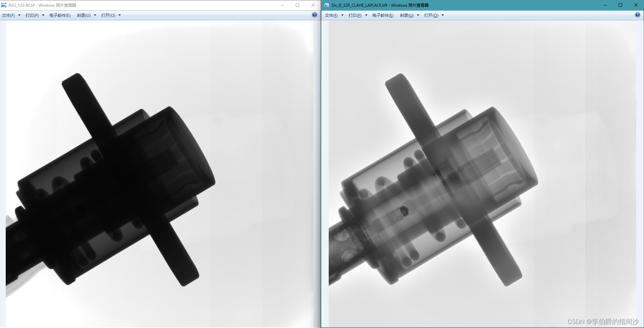This screenshot has height=328, width=644.
Task: Click help icon in Sin_IE_SSR_CLAHE_LAPLACE.tiff window
Action: pos(638,15)
